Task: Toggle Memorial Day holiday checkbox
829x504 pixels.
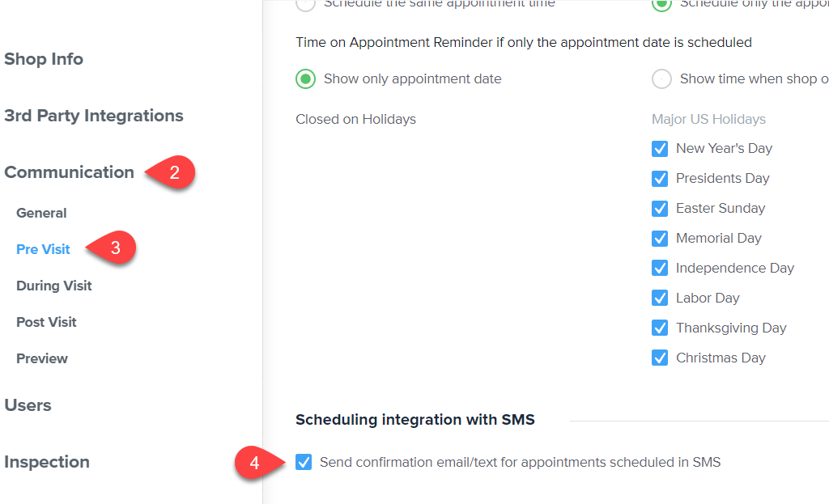Action: (660, 239)
